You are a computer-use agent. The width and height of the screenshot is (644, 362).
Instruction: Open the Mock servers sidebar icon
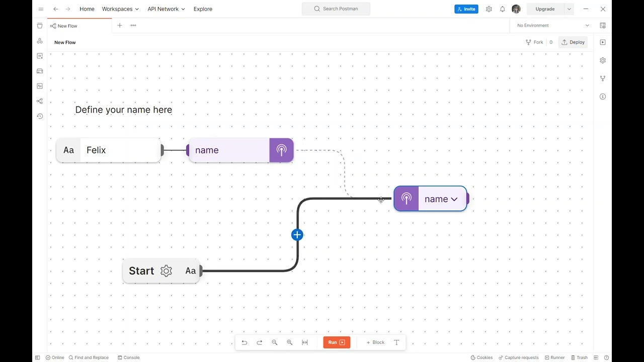point(40,71)
